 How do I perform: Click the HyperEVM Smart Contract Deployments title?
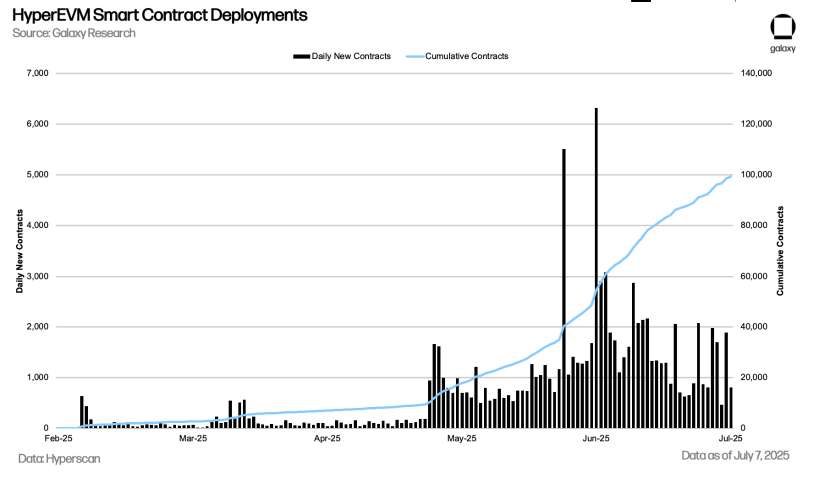coord(160,15)
